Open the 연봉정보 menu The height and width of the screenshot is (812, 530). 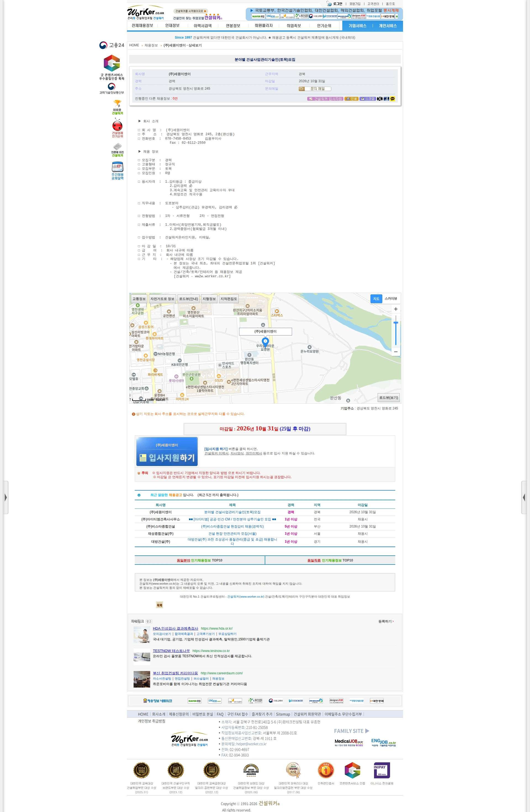pos(233,26)
